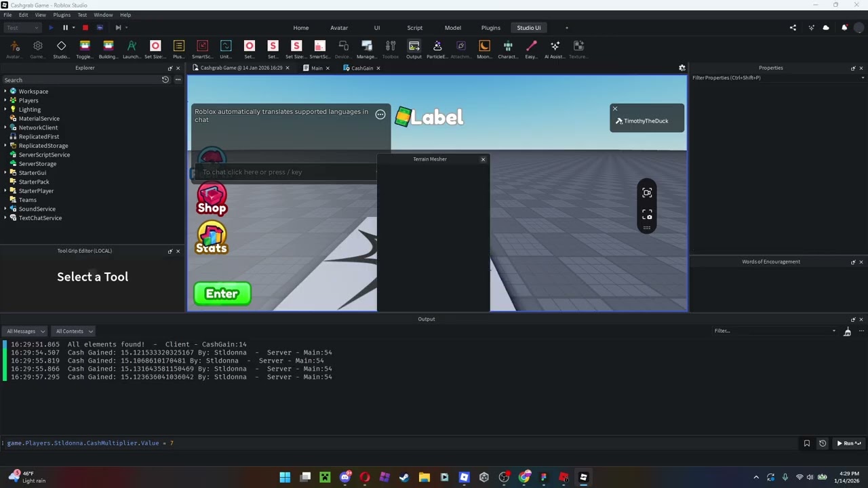Open the in-game Stats button
The width and height of the screenshot is (868, 488).
pyautogui.click(x=212, y=238)
